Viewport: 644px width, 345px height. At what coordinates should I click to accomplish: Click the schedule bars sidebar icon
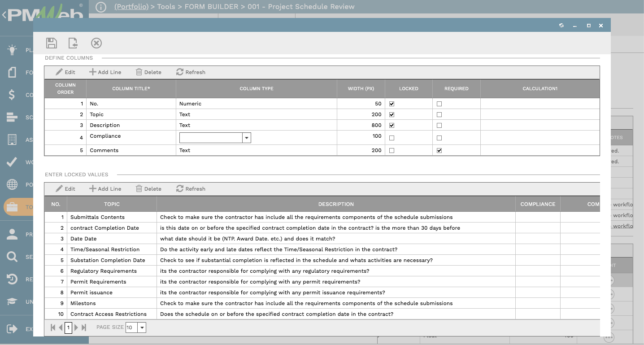coord(12,117)
